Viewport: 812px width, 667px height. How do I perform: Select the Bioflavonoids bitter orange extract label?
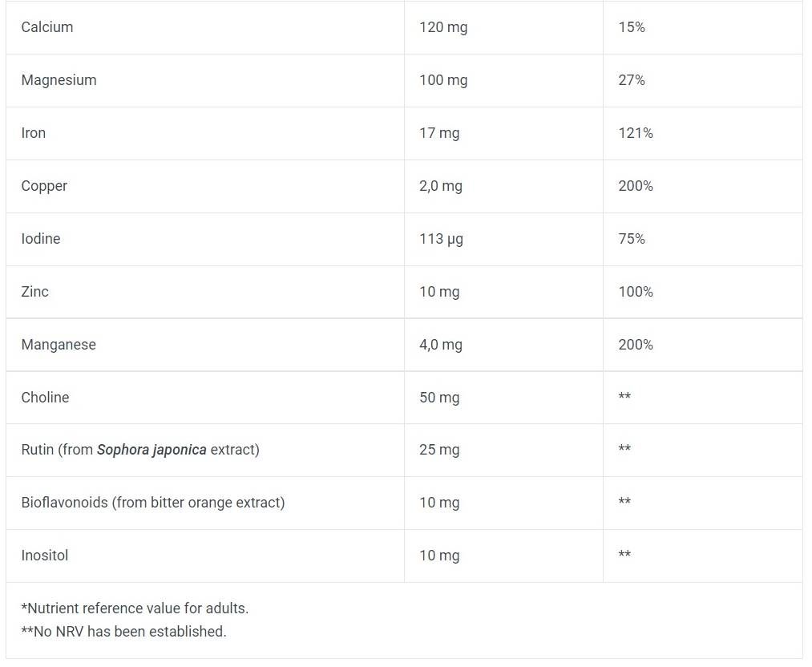pyautogui.click(x=153, y=503)
